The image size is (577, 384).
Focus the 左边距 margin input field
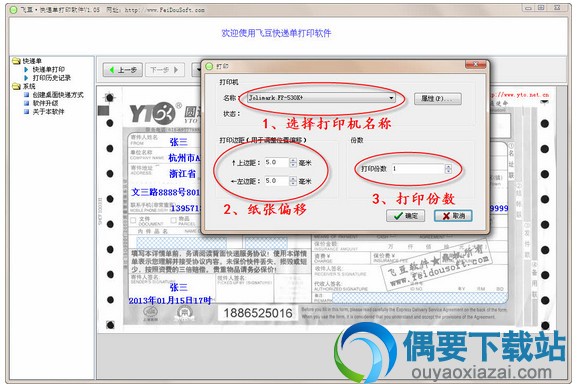[x=277, y=181]
